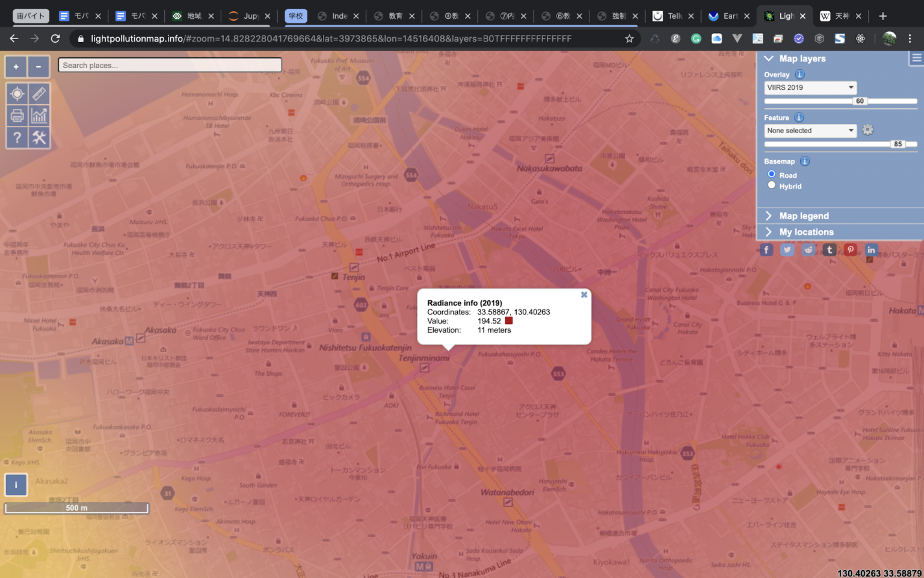Click the browser address bar URL

(331, 39)
